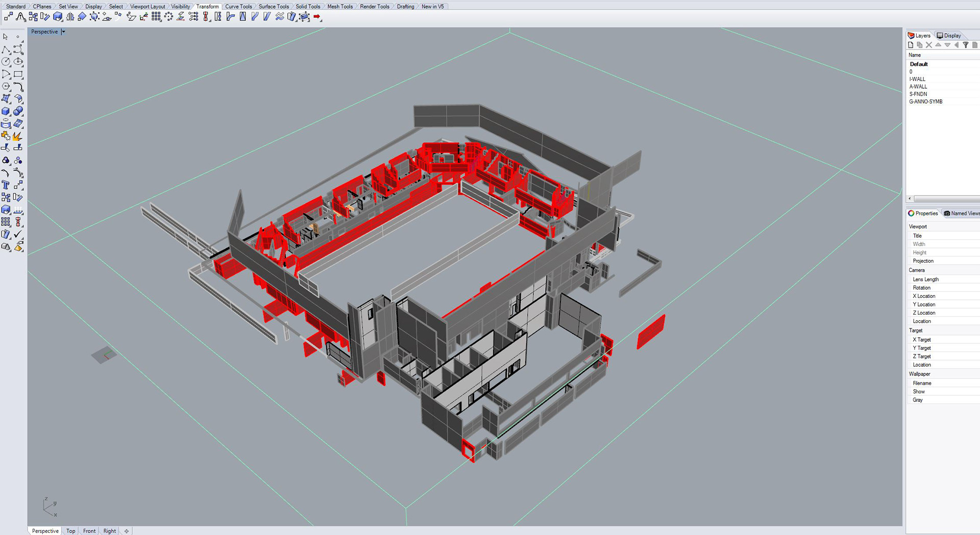Open the Render Tools toolbar tab
Screen dimensions: 980x535
pos(375,7)
